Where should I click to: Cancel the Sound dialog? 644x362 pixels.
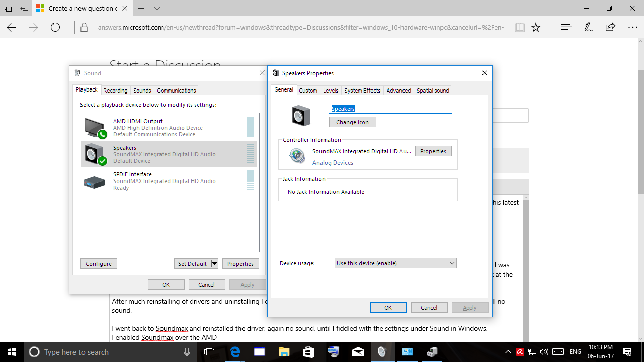point(206,285)
